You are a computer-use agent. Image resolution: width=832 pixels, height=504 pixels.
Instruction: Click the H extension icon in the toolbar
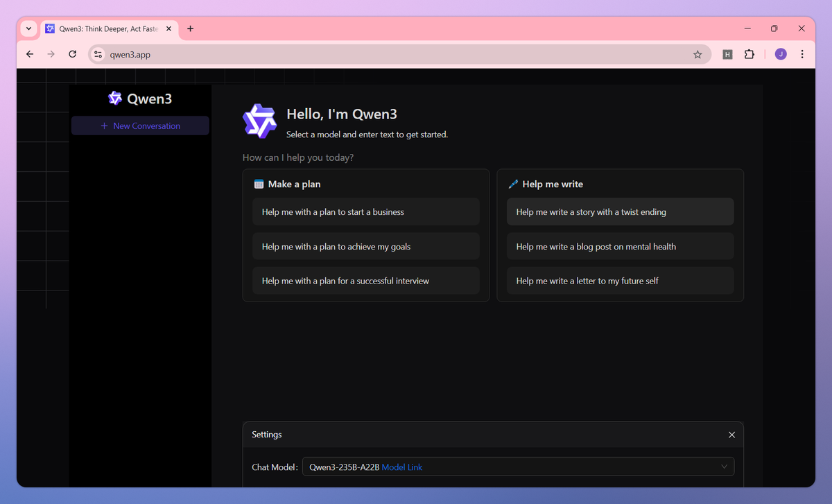click(x=727, y=53)
